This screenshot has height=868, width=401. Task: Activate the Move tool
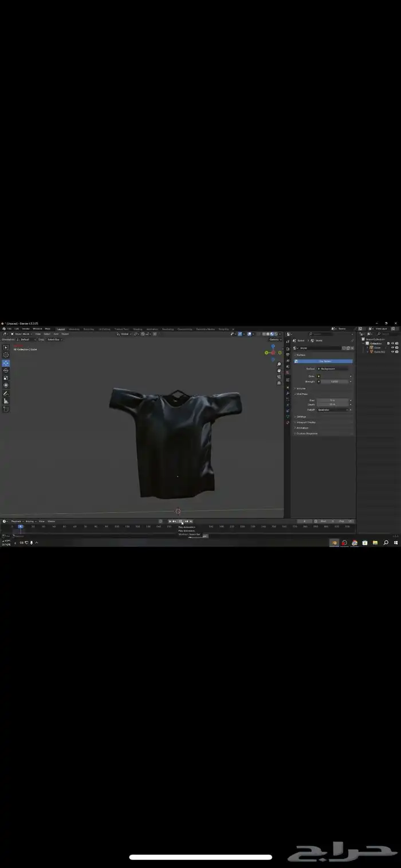click(6, 363)
